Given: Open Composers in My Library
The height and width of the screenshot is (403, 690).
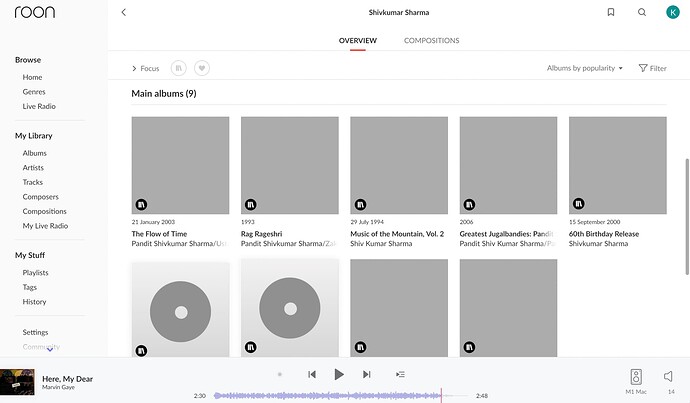Looking at the screenshot, I should pos(40,197).
